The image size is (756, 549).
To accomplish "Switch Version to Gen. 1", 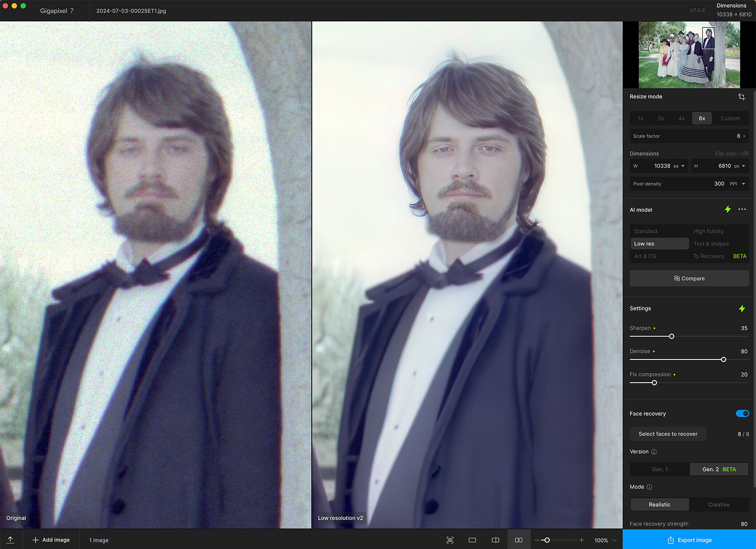I will coord(659,469).
